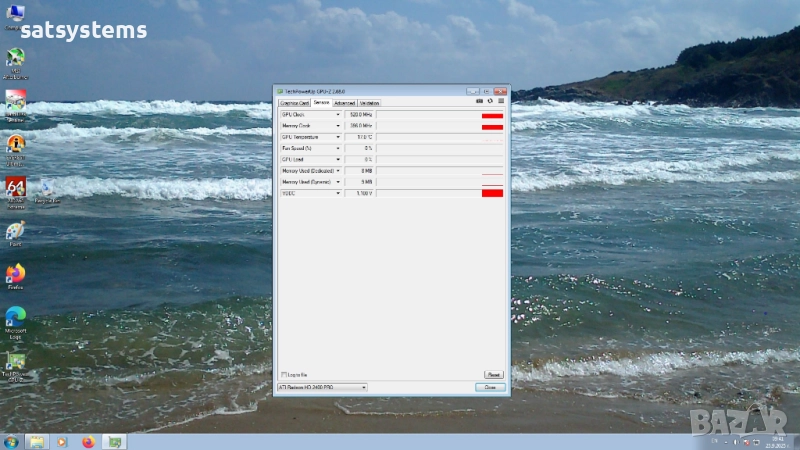Open the Validation tab
800x450 pixels.
[x=369, y=102]
